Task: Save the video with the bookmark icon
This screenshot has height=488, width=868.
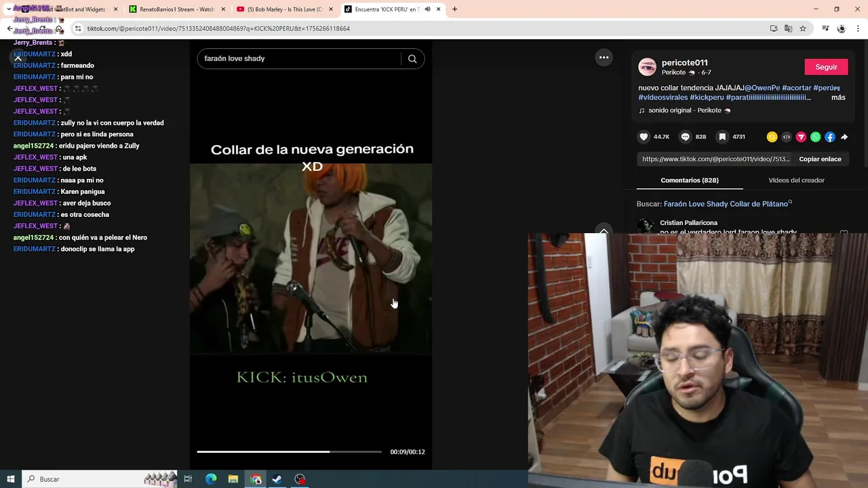Action: click(722, 137)
